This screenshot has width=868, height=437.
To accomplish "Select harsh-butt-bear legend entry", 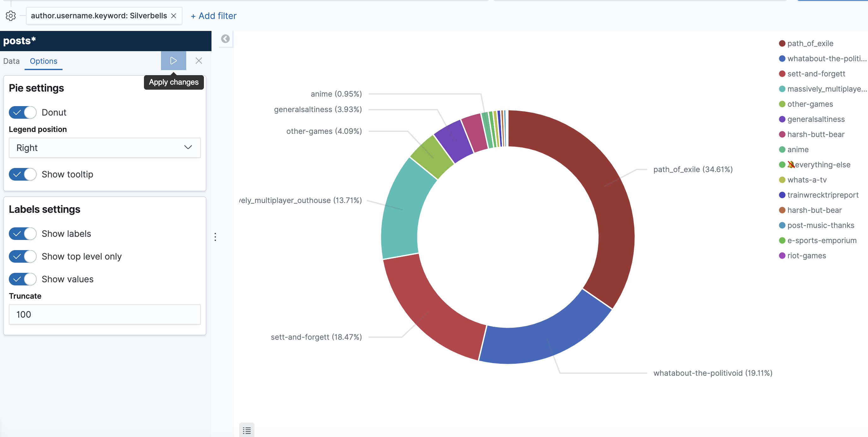I will pyautogui.click(x=812, y=135).
